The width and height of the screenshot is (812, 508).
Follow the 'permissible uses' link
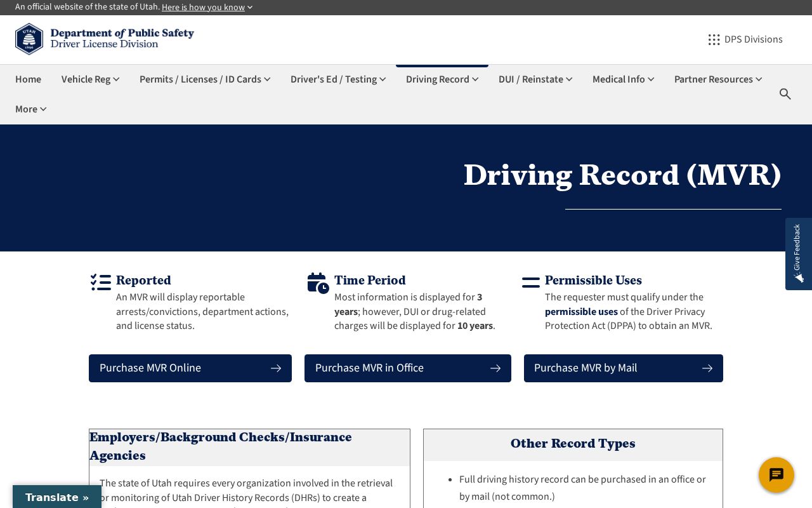coord(581,312)
